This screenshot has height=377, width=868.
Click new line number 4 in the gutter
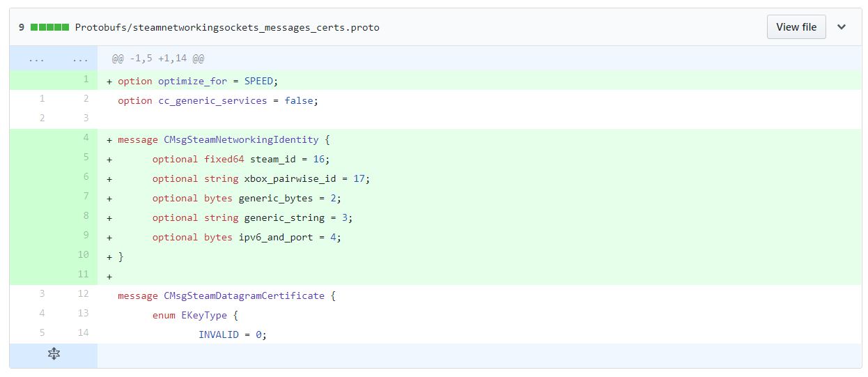pyautogui.click(x=85, y=138)
